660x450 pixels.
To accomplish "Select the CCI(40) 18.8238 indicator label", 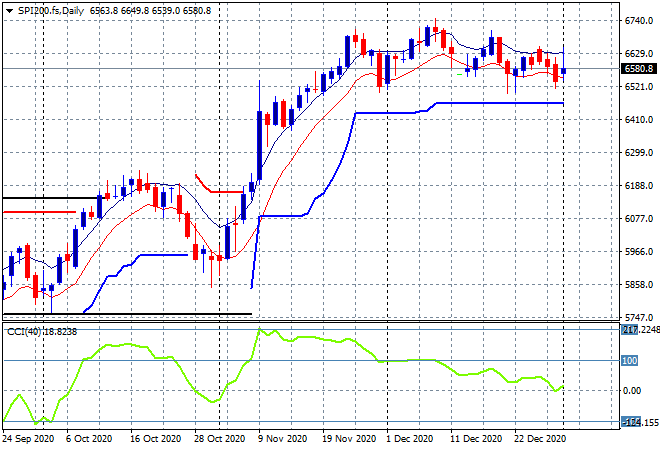I will point(42,332).
